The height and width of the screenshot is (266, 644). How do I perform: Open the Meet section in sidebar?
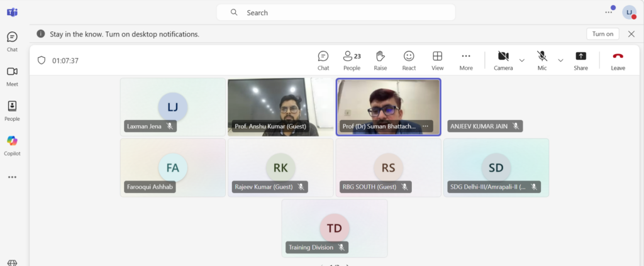point(13,76)
